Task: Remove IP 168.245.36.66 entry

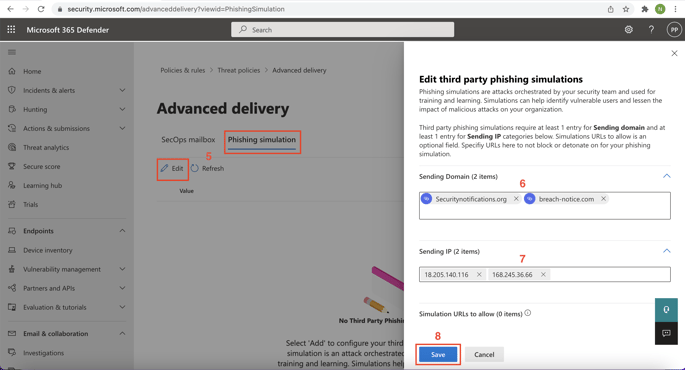Action: coord(543,274)
